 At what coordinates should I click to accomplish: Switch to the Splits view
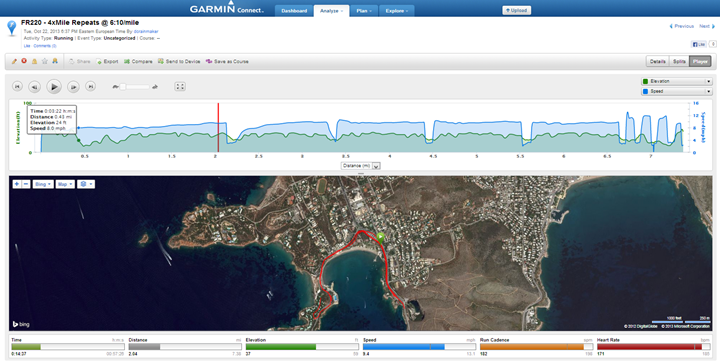(679, 61)
